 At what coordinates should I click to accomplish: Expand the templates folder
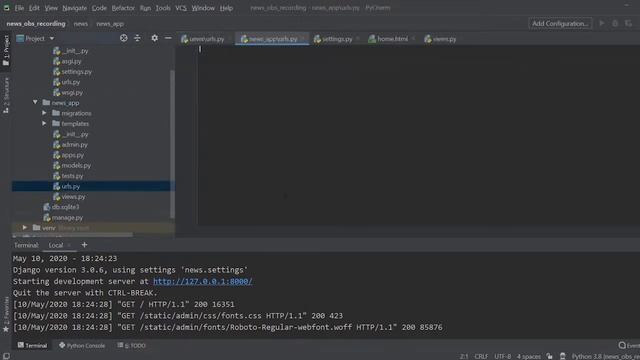(x=44, y=123)
